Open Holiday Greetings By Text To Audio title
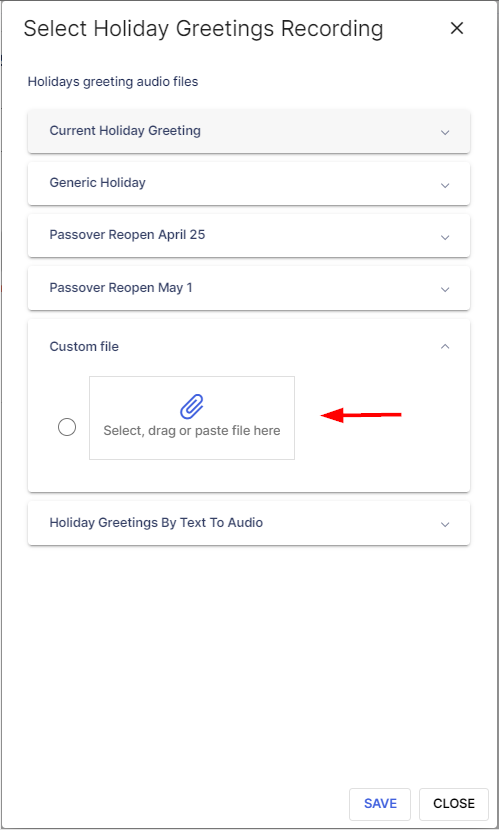Viewport: 499px width, 830px height. (x=156, y=522)
